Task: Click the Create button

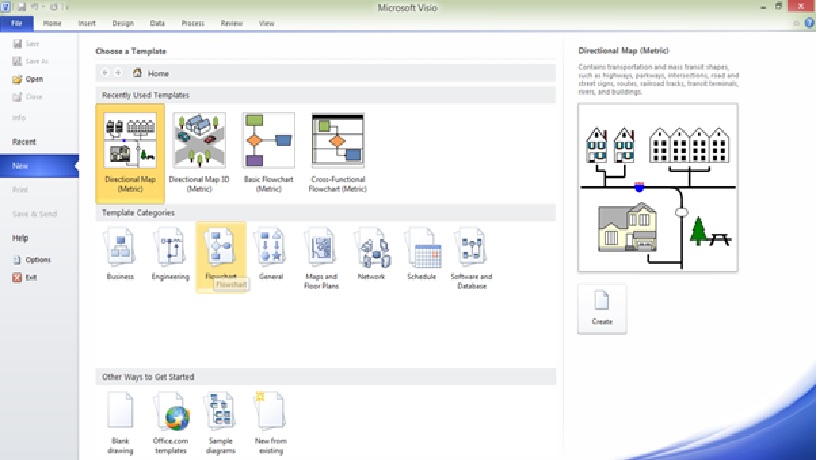Action: coord(602,309)
